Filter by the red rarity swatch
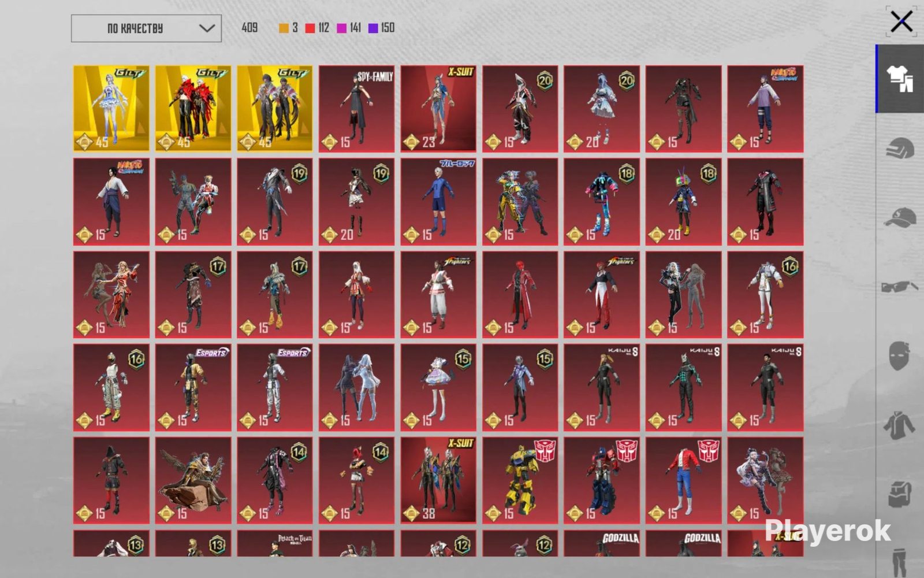924x578 pixels. [x=310, y=28]
